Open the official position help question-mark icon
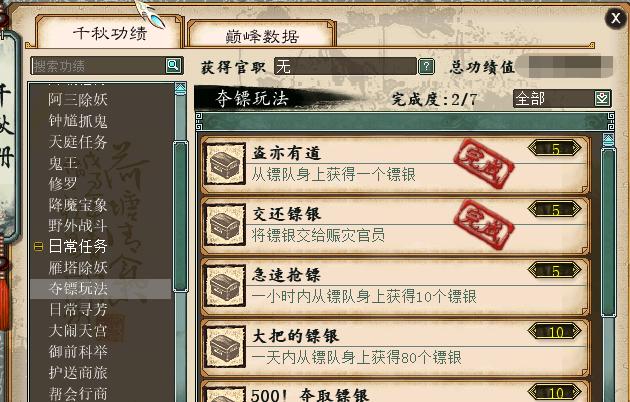This screenshot has width=630, height=402. (426, 66)
